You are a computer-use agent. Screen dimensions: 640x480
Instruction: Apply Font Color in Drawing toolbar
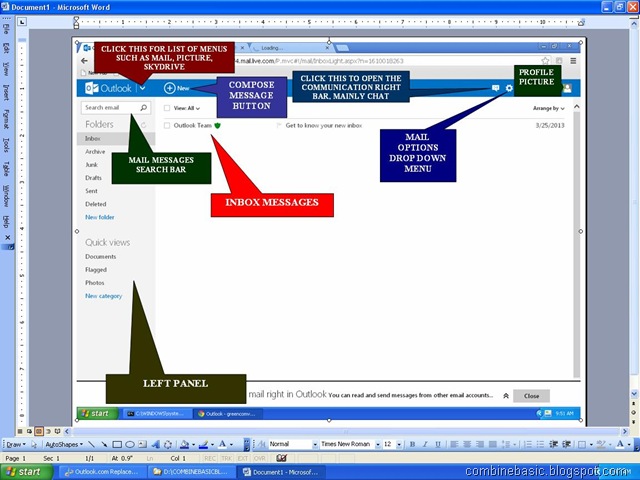click(222, 444)
